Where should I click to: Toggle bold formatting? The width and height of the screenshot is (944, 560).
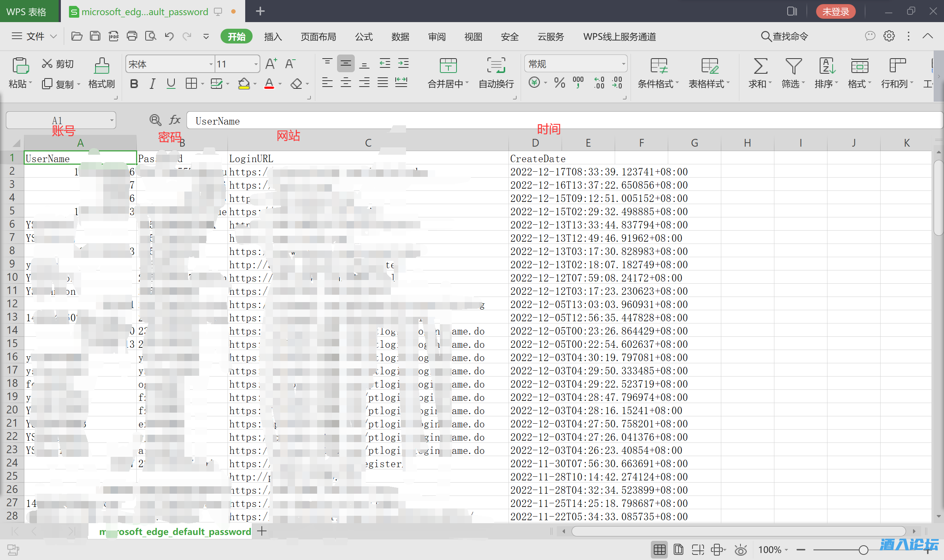[x=133, y=83]
